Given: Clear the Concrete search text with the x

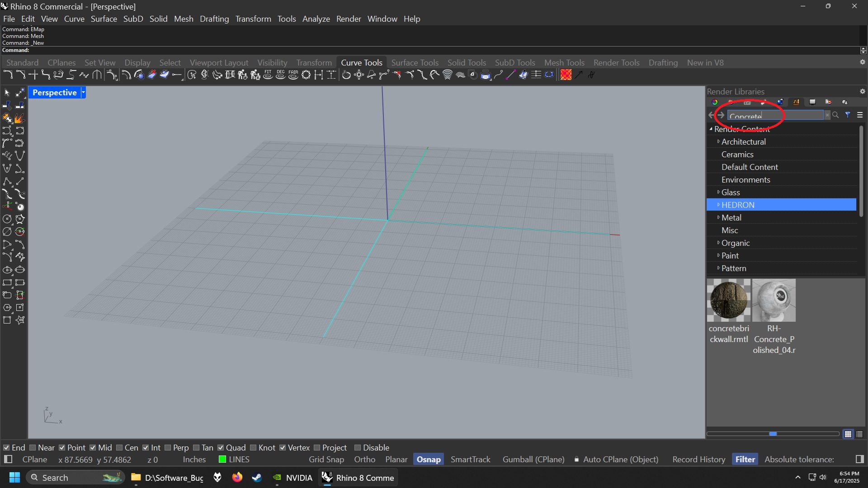Looking at the screenshot, I should [827, 115].
